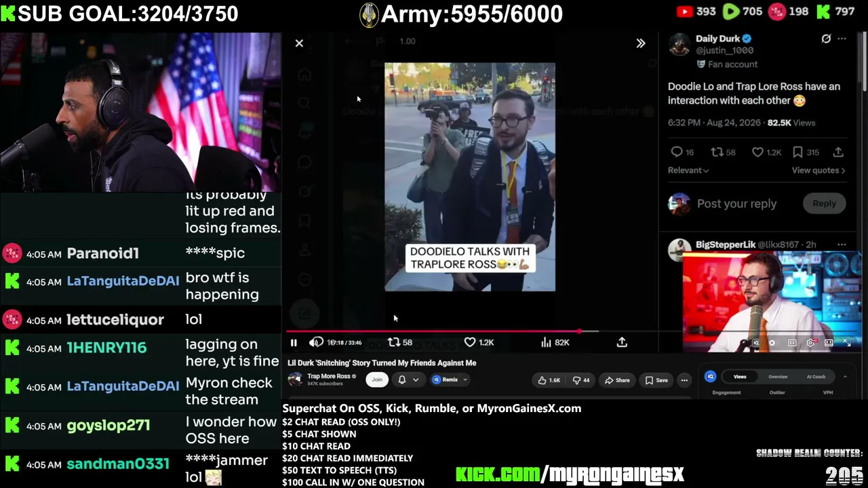The height and width of the screenshot is (488, 868).
Task: Toggle theater mode on inset video player
Action: [x=829, y=343]
